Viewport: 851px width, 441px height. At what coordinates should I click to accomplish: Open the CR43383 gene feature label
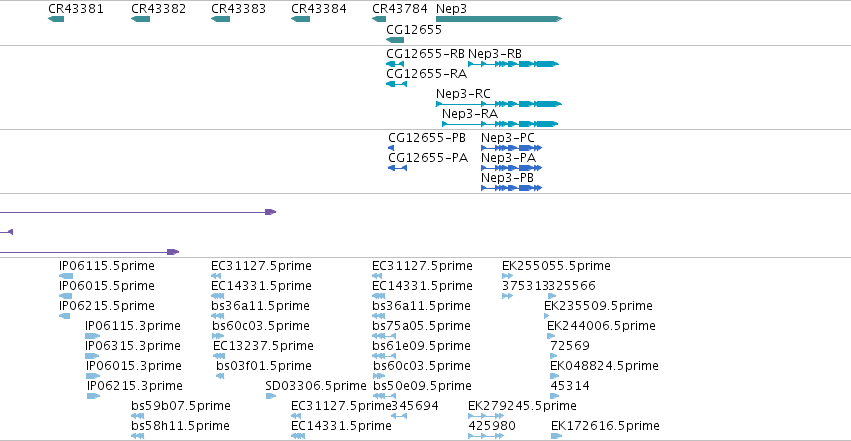pos(238,9)
